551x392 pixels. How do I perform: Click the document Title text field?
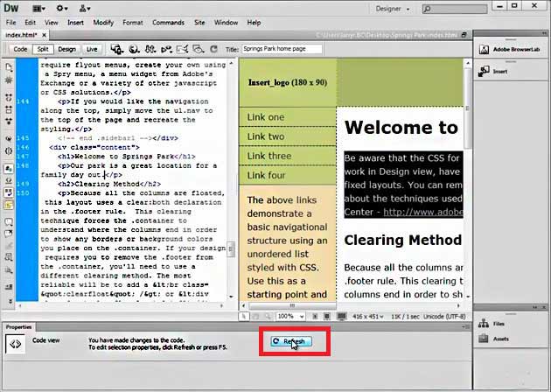pyautogui.click(x=282, y=49)
